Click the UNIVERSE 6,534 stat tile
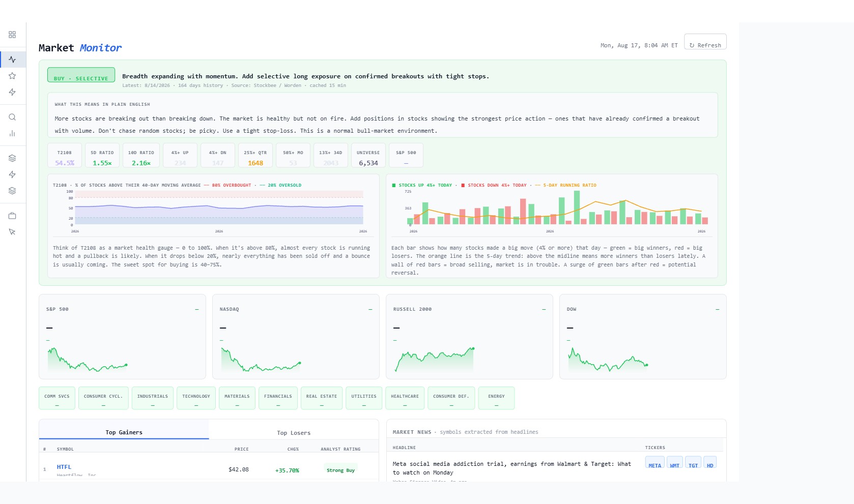The width and height of the screenshot is (854, 504). point(368,156)
